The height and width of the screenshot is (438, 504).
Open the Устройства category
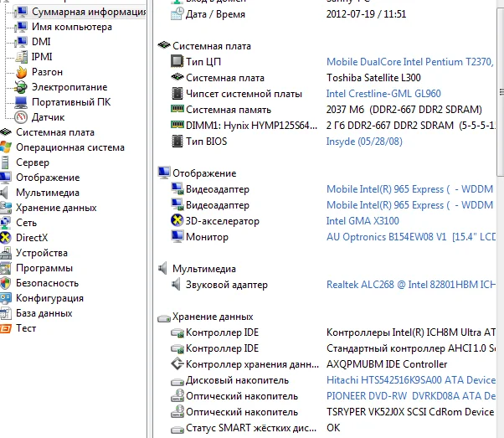point(42,253)
